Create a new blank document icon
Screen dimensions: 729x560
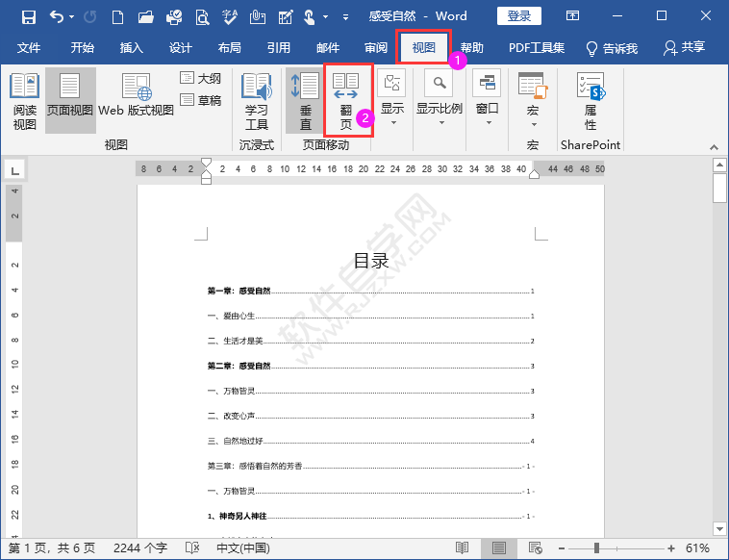tap(118, 17)
